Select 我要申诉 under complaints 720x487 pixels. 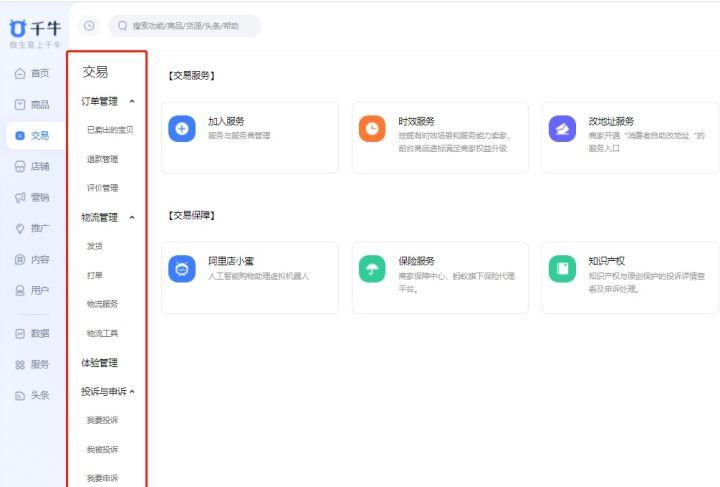pyautogui.click(x=102, y=478)
